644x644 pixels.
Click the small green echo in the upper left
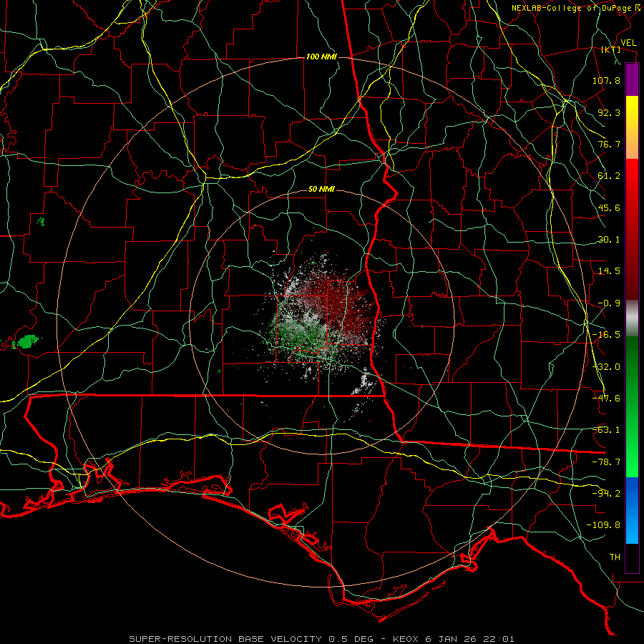41,222
